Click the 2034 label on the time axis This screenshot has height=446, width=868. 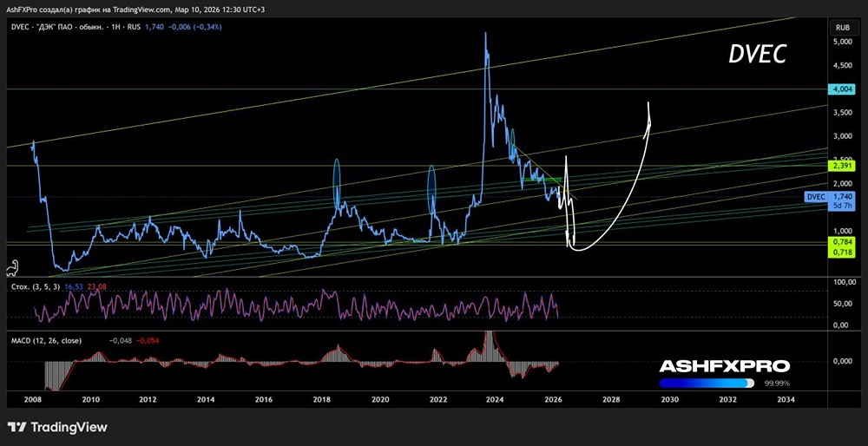pos(786,399)
